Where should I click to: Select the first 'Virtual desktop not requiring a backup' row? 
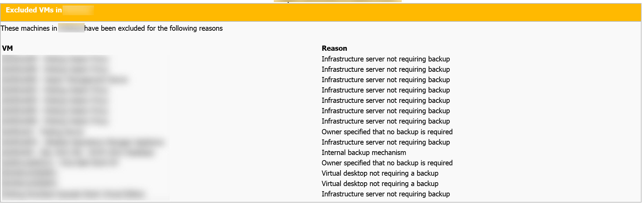click(380, 173)
